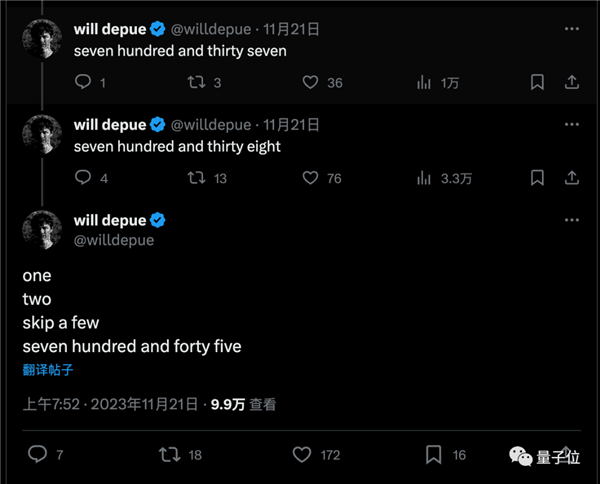Reply to the main "forty five" tweet
The image size is (600, 484).
point(37,455)
